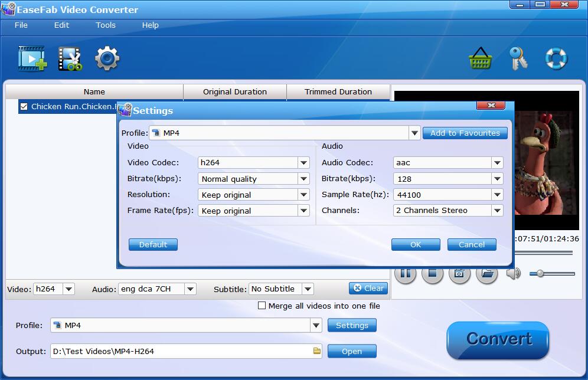Viewport: 588px width, 380px height.
Task: Click the pause playback button
Action: coord(406,274)
